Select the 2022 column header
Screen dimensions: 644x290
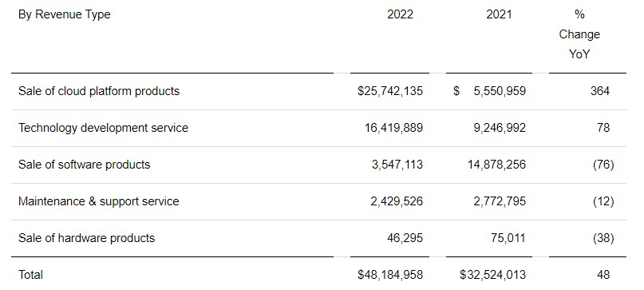(x=400, y=14)
